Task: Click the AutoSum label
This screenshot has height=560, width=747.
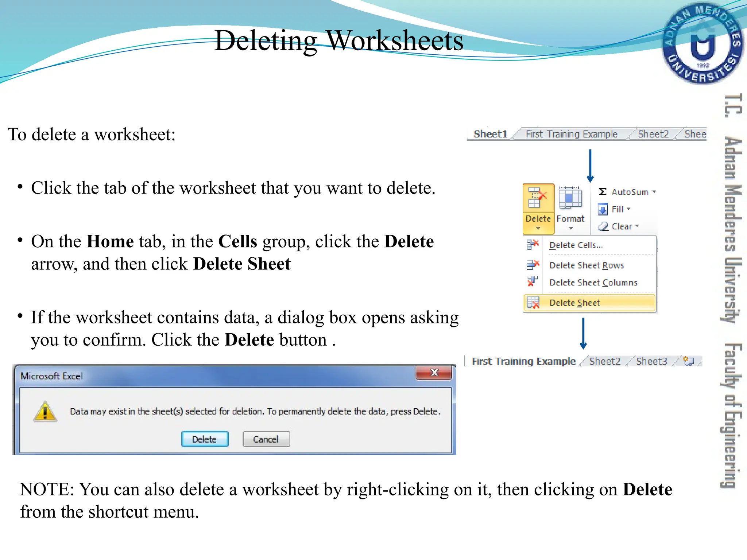Action: pyautogui.click(x=630, y=192)
